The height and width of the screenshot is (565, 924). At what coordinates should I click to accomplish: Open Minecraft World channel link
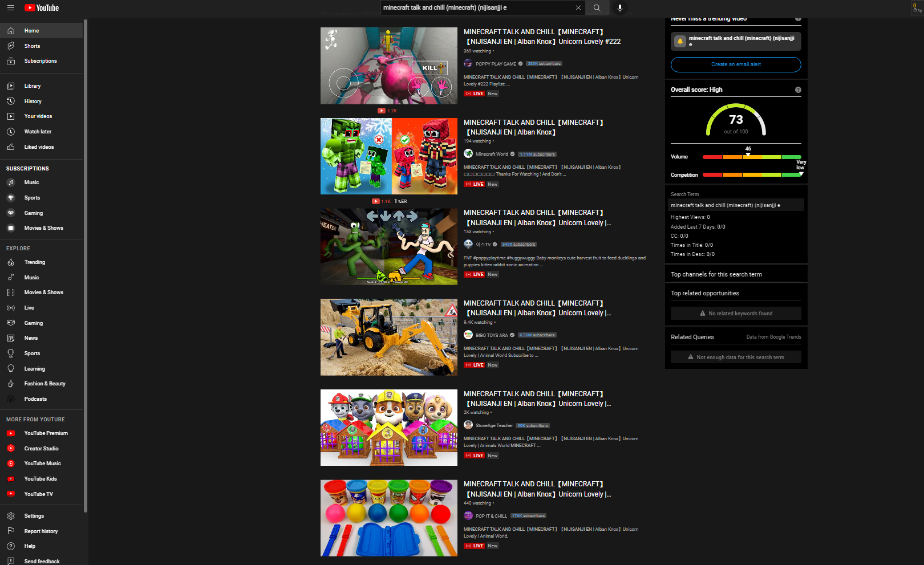[x=492, y=154]
